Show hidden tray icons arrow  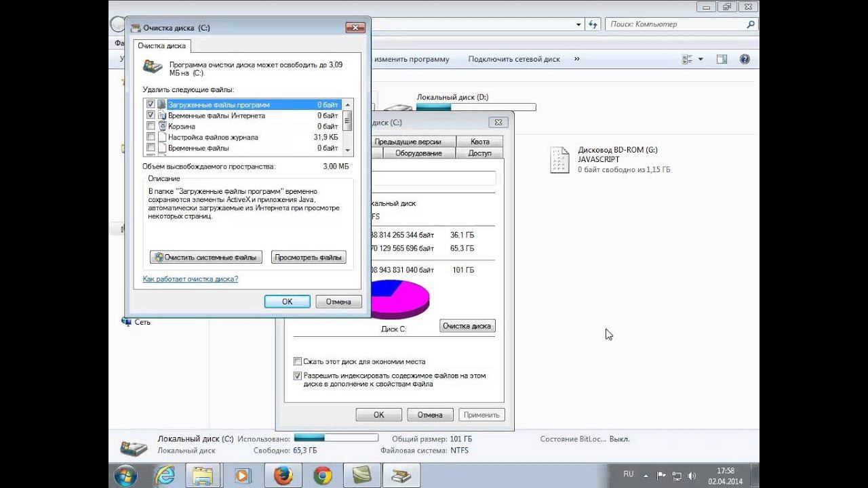[x=647, y=476]
